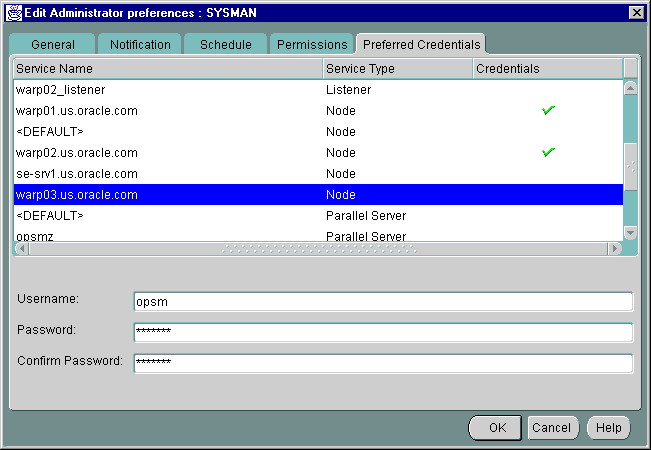This screenshot has width=651, height=450.
Task: Select the warp02_listener row
Action: click(x=167, y=90)
